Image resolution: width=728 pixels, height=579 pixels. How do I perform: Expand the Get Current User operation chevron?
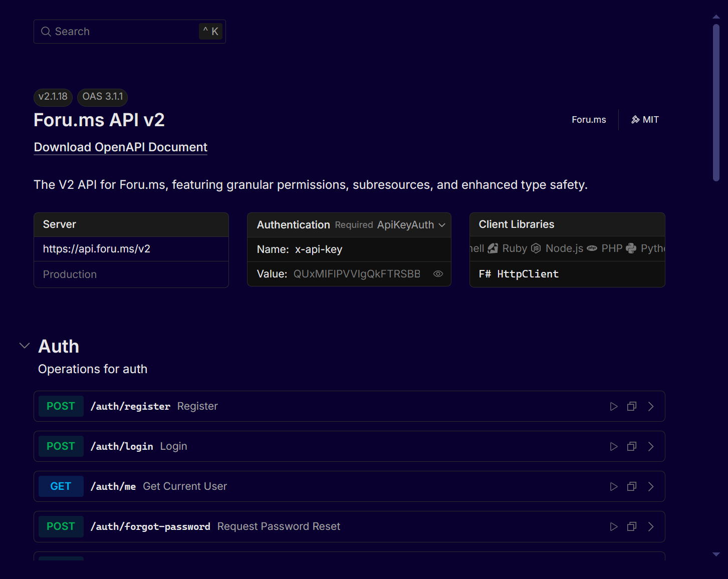pos(651,486)
